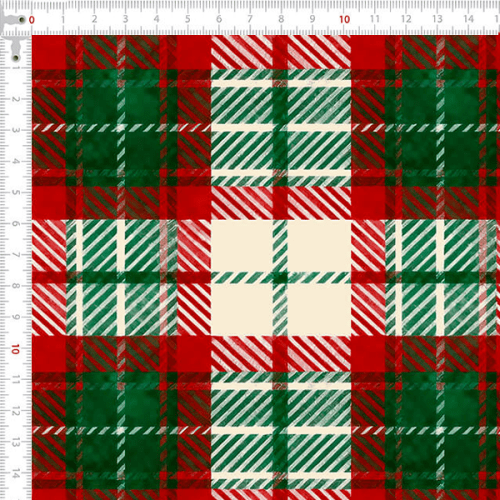Screen dimensions: 500x500
Task: Click number 12 on the top ruler
Action: coord(406,19)
